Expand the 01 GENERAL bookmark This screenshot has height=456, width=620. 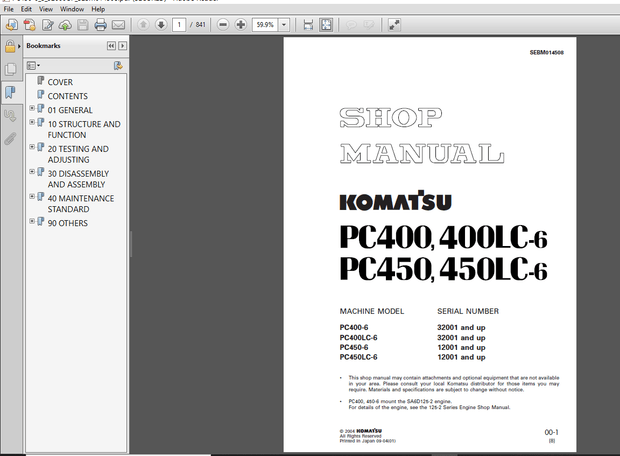click(x=32, y=108)
